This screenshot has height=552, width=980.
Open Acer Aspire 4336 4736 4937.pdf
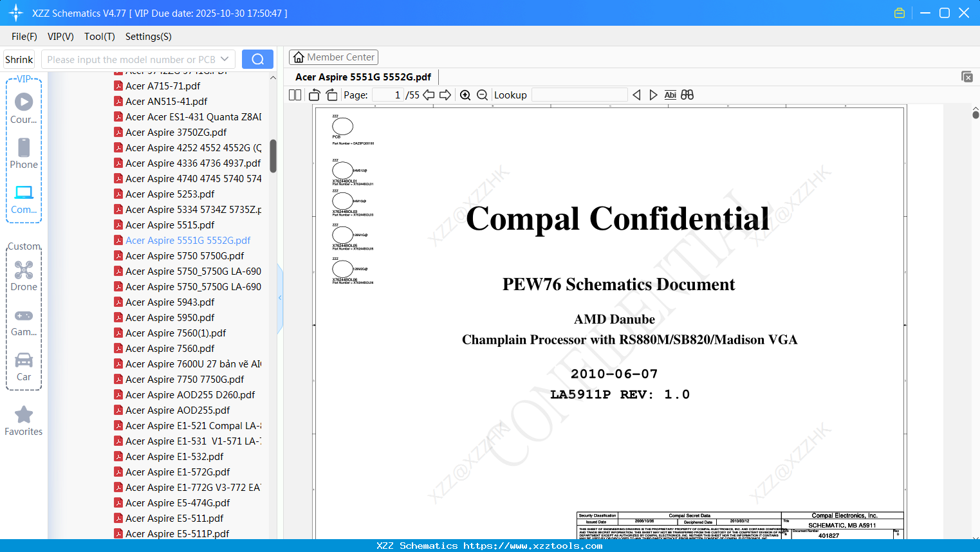187,163
